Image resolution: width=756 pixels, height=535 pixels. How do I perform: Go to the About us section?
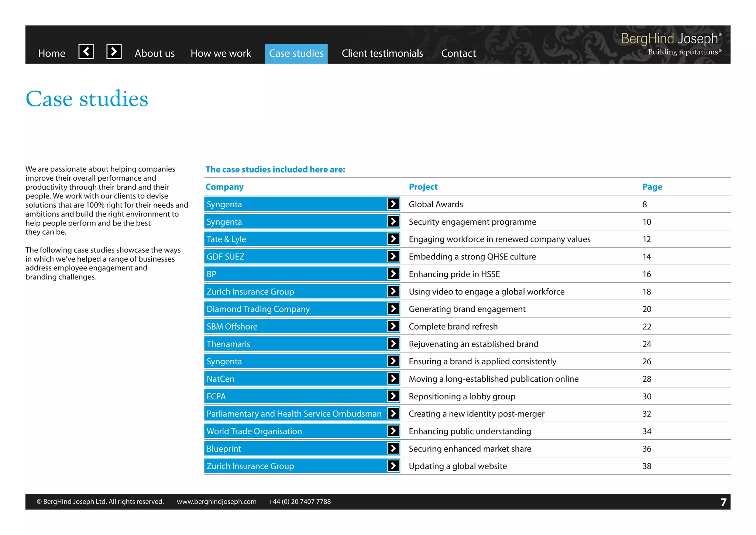tap(154, 54)
